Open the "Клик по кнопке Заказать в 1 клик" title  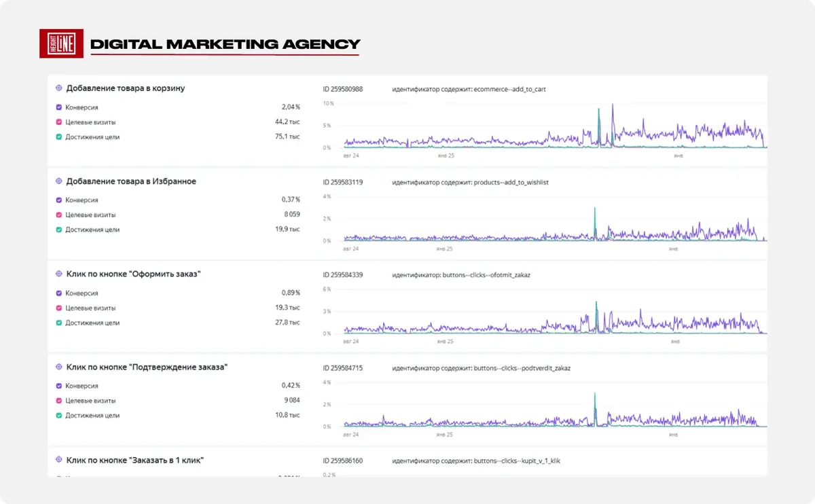pos(135,460)
